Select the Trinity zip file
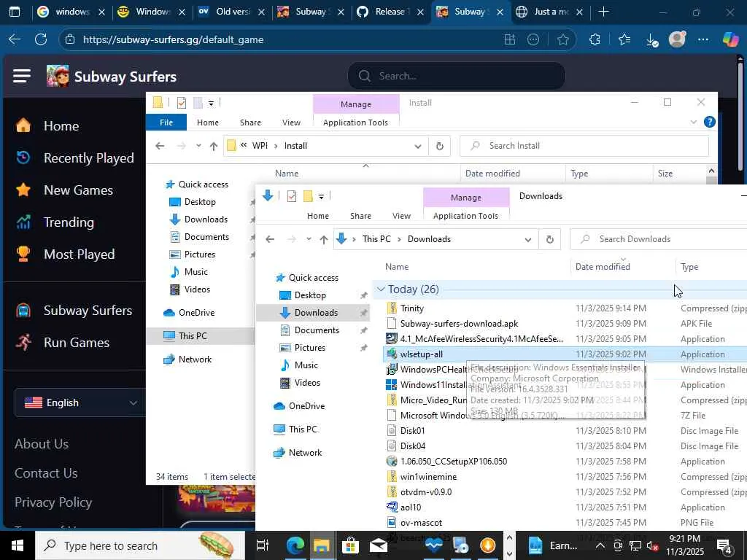 tap(412, 308)
